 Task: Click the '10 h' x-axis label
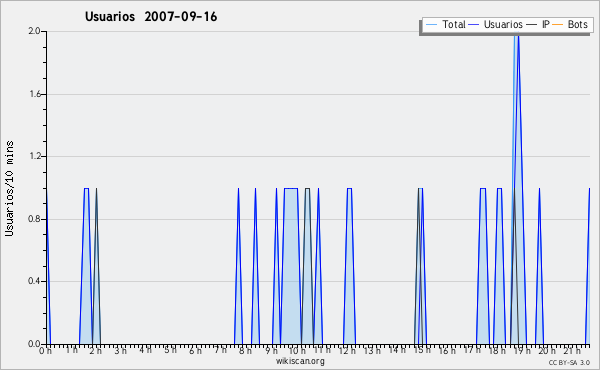point(297,350)
